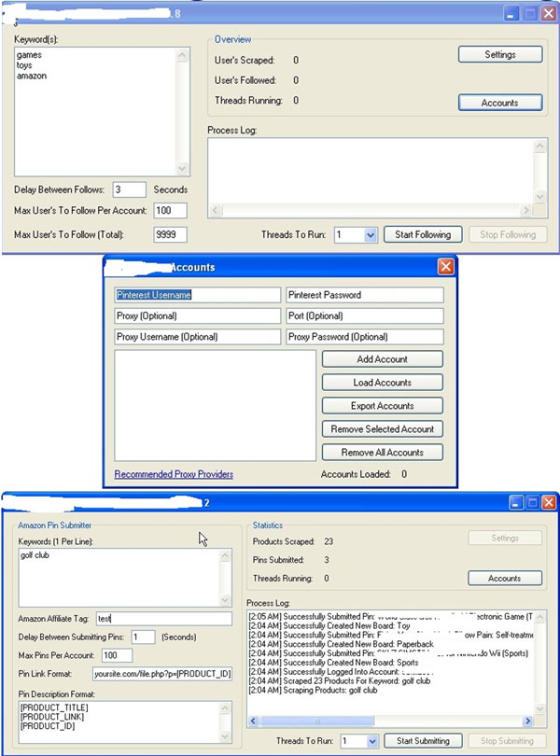Click the Port (Optional) field

click(x=365, y=315)
